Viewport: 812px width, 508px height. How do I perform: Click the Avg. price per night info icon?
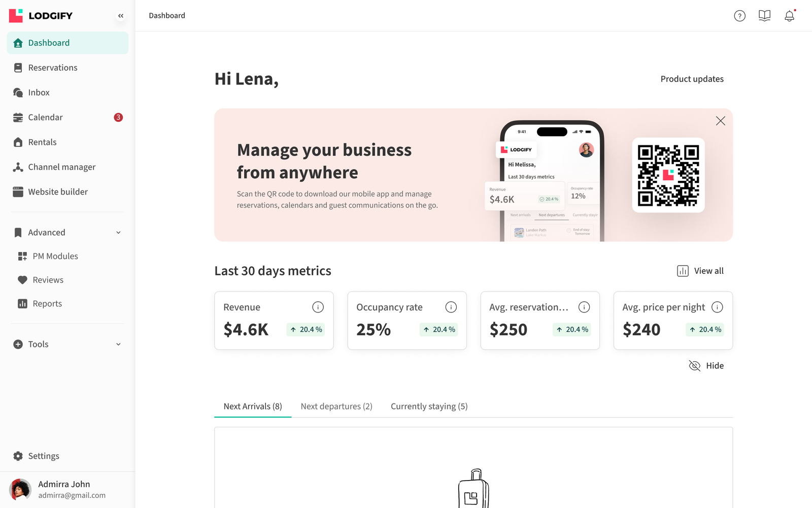click(717, 307)
